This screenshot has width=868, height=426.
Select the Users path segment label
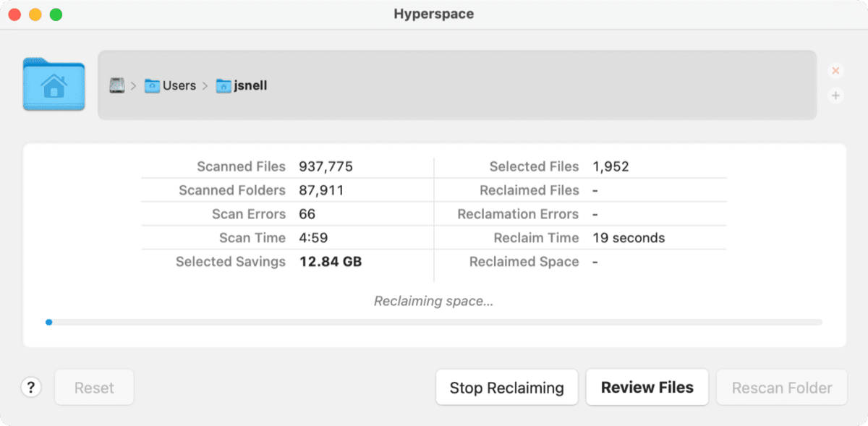(179, 86)
